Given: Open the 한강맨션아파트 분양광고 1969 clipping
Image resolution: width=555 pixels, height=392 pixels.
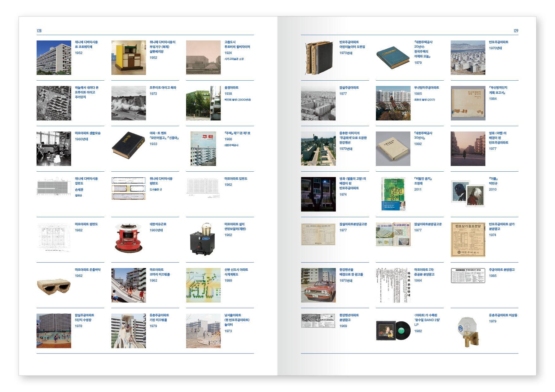Looking at the screenshot, I should pos(318,321).
